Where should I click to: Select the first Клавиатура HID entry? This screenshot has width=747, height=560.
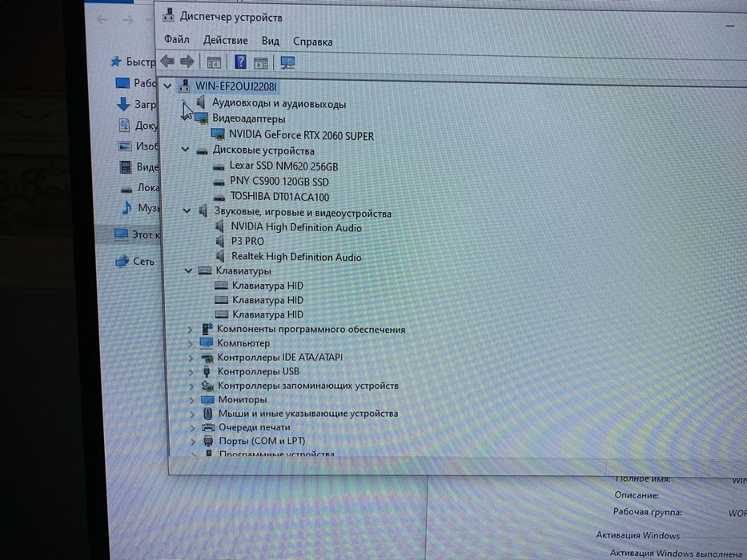267,286
